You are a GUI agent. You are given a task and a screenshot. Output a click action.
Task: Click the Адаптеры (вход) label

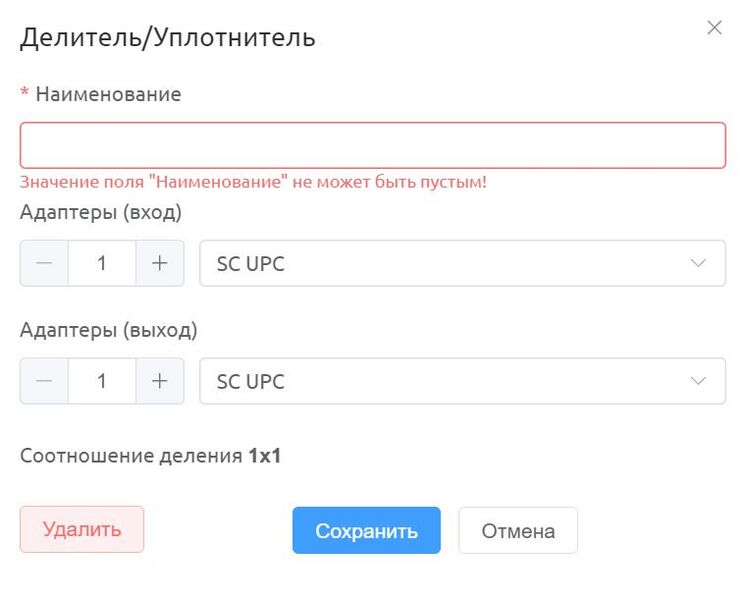click(101, 212)
